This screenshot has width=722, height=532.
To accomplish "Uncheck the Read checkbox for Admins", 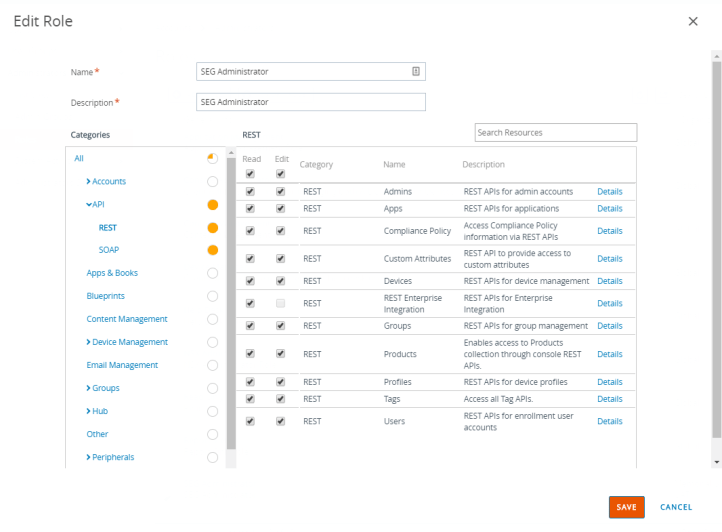I will coord(250,190).
